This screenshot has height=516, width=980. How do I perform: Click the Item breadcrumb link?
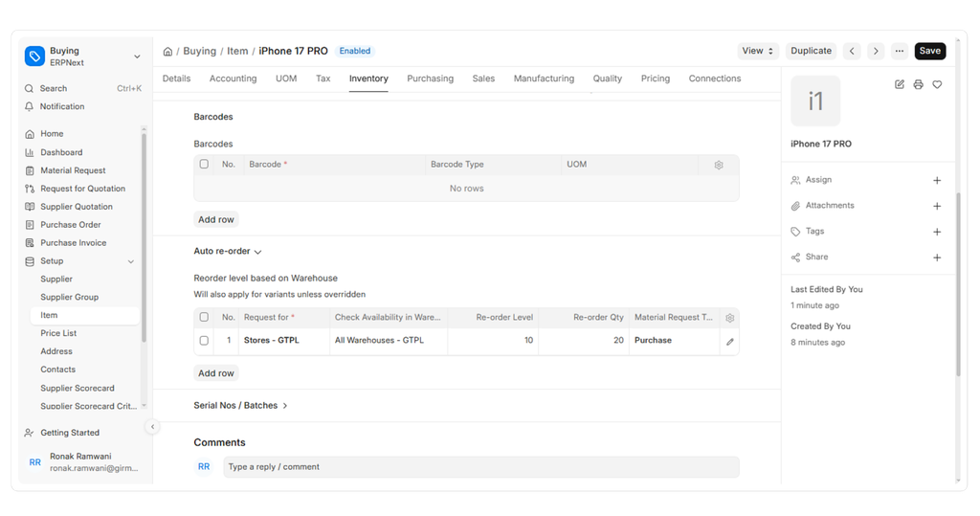click(x=237, y=52)
